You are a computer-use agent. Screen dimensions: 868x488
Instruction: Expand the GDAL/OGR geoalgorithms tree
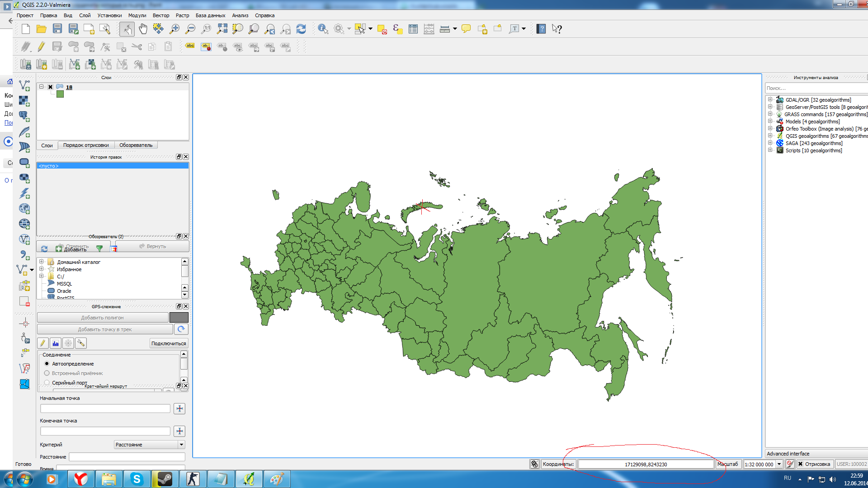(770, 99)
